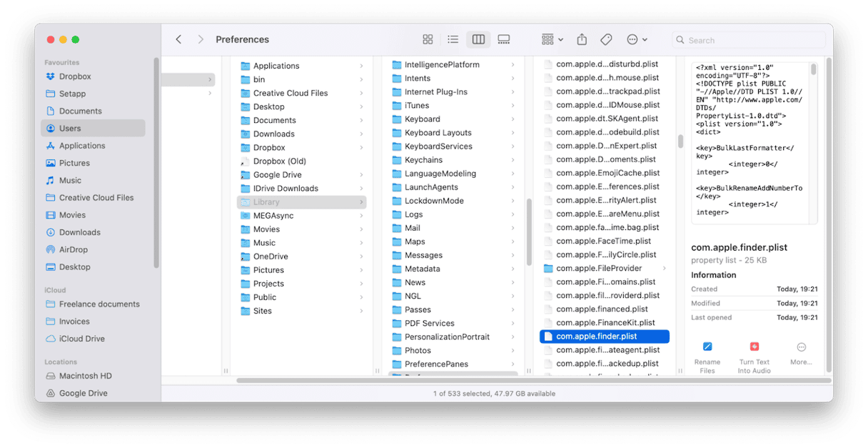Expand the Library folder chevron
This screenshot has width=868, height=448.
361,202
